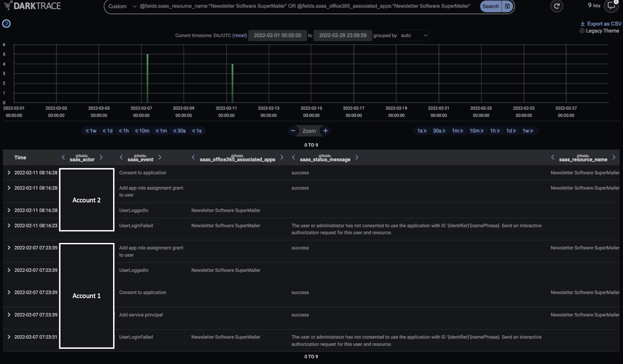Shift back thirty seconds with «30s
The height and width of the screenshot is (364, 623).
click(x=179, y=131)
